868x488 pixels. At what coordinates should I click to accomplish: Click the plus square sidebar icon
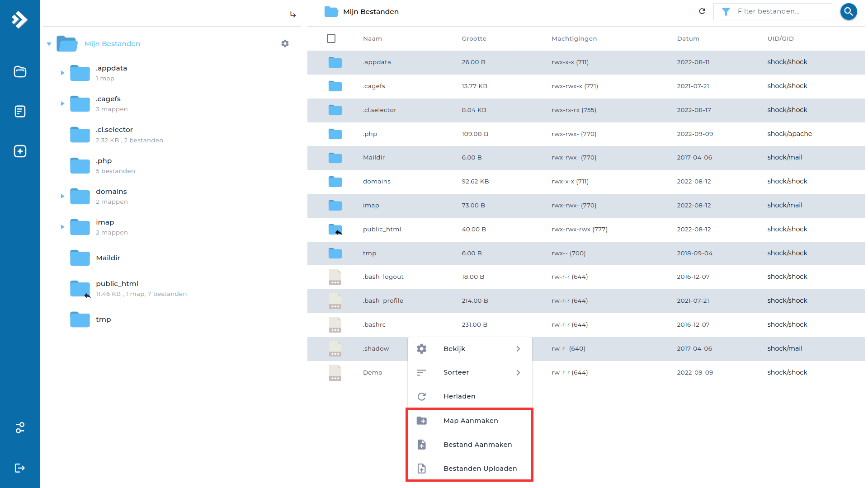(20, 151)
